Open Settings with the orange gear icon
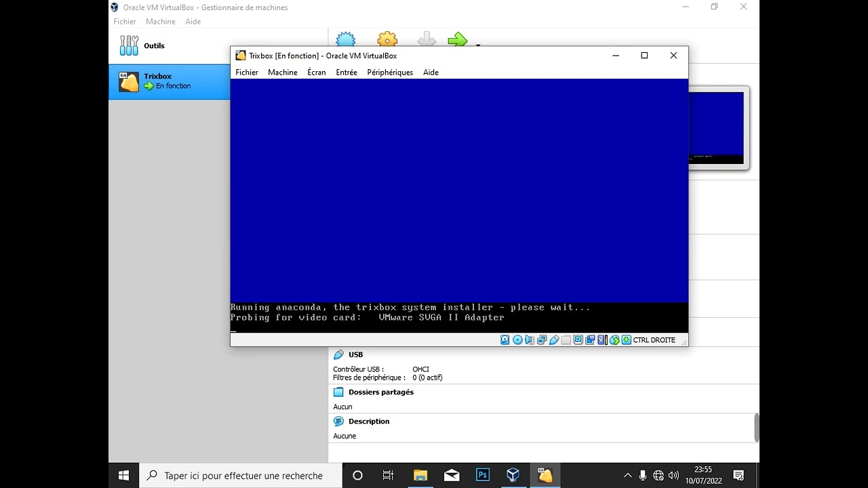This screenshot has width=868, height=488. point(387,39)
